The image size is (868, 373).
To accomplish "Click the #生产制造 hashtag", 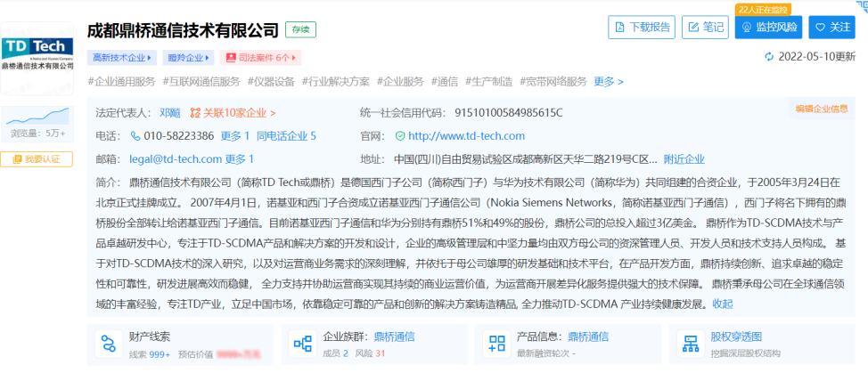I will pyautogui.click(x=488, y=82).
